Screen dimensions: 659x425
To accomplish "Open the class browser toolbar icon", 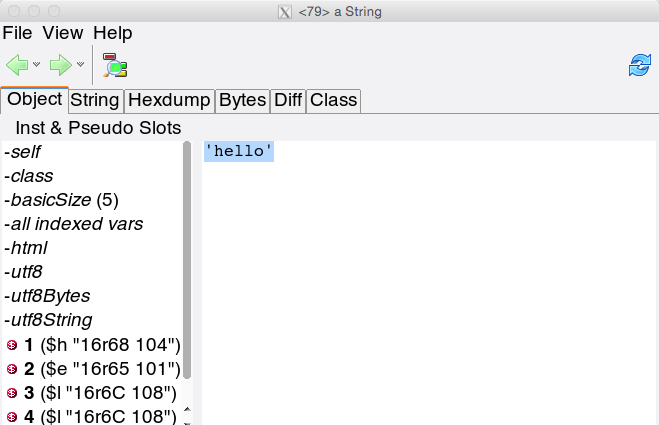I will tap(115, 65).
